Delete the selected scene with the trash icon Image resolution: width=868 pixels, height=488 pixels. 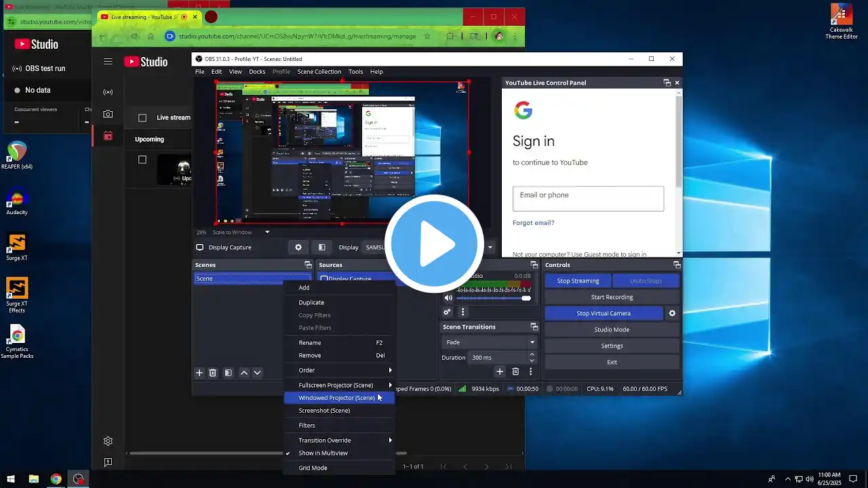(x=213, y=373)
